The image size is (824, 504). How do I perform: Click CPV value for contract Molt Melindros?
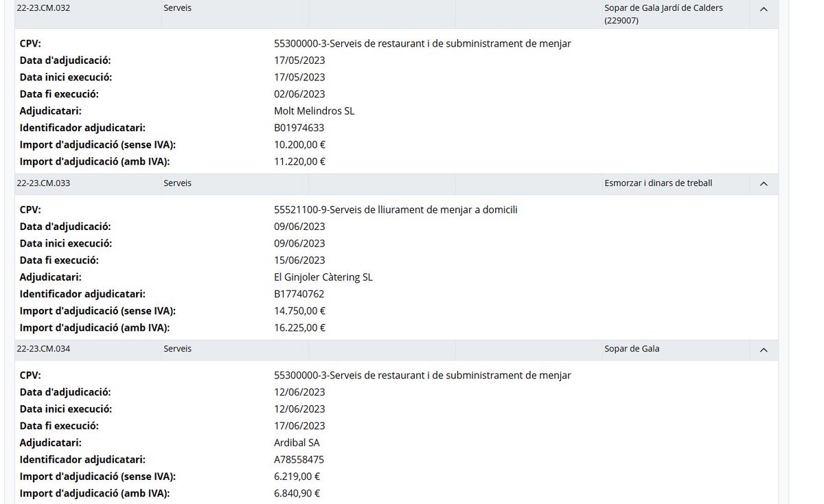coord(422,44)
